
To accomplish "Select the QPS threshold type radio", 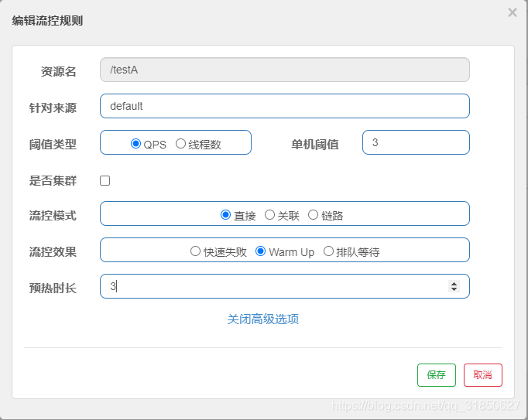I will tap(135, 144).
